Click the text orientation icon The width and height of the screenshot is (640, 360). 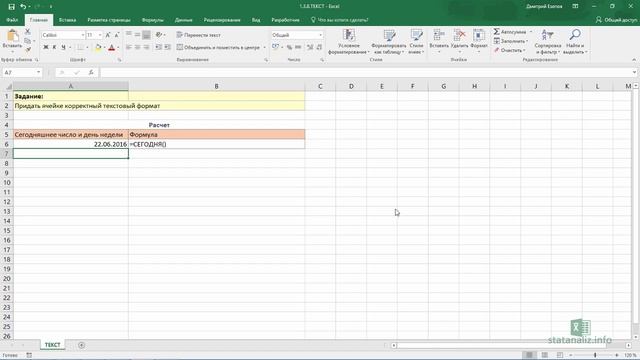coord(159,35)
